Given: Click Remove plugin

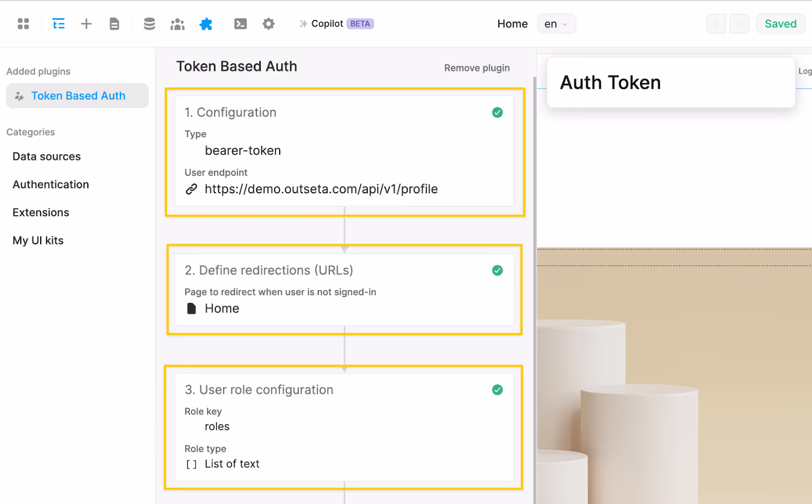Looking at the screenshot, I should tap(477, 68).
